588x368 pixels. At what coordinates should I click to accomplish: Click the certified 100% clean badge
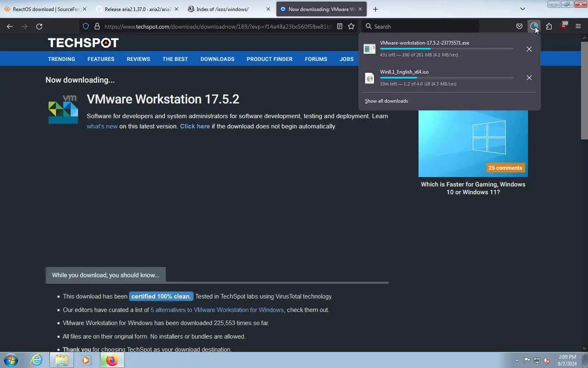pyautogui.click(x=161, y=296)
